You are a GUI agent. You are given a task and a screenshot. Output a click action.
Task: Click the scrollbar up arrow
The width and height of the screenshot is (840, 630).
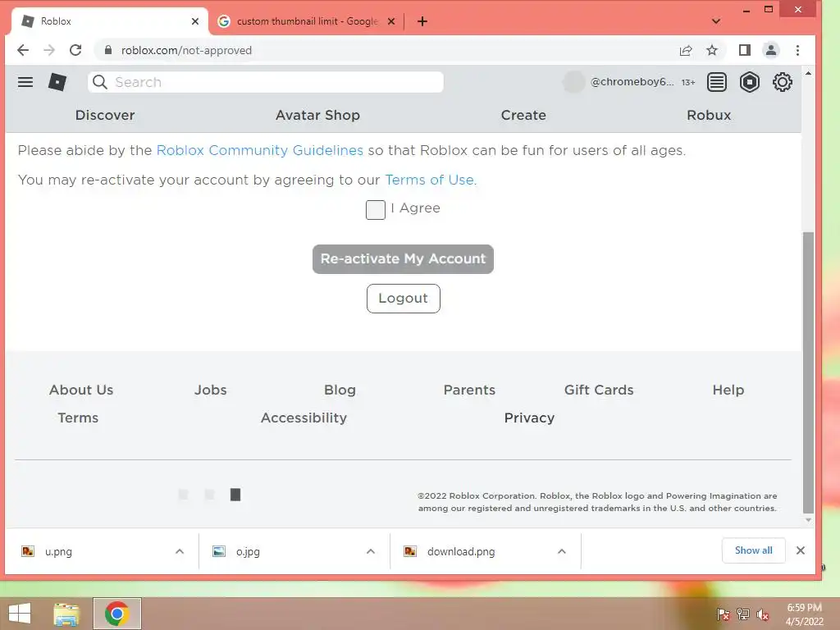[808, 73]
